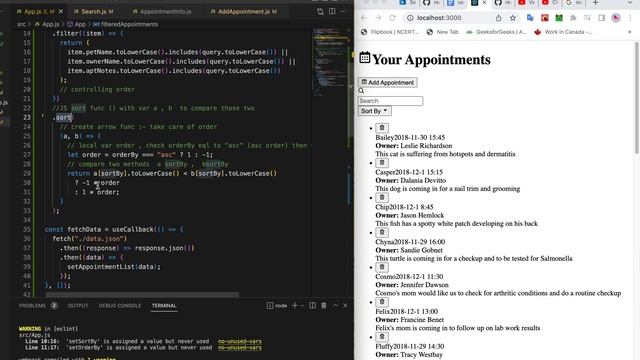This screenshot has width=640, height=360.
Task: Delete Chyna's appointment with trash icon
Action: pyautogui.click(x=382, y=232)
